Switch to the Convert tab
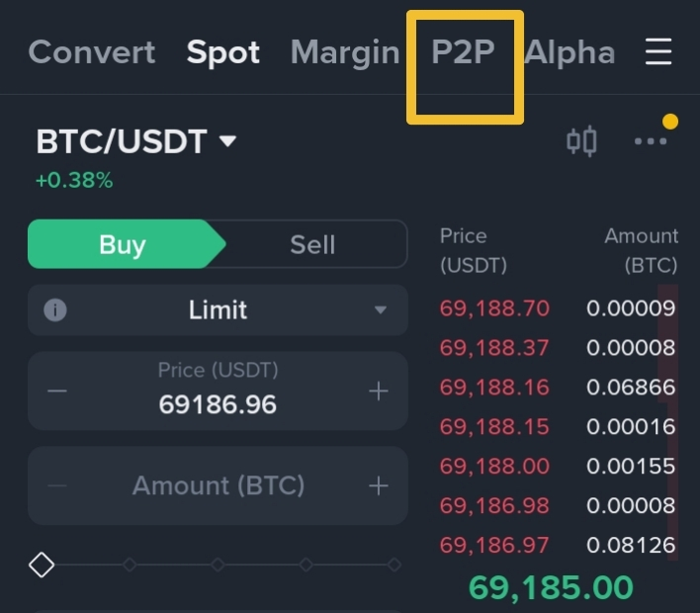This screenshot has height=613, width=700. tap(92, 52)
